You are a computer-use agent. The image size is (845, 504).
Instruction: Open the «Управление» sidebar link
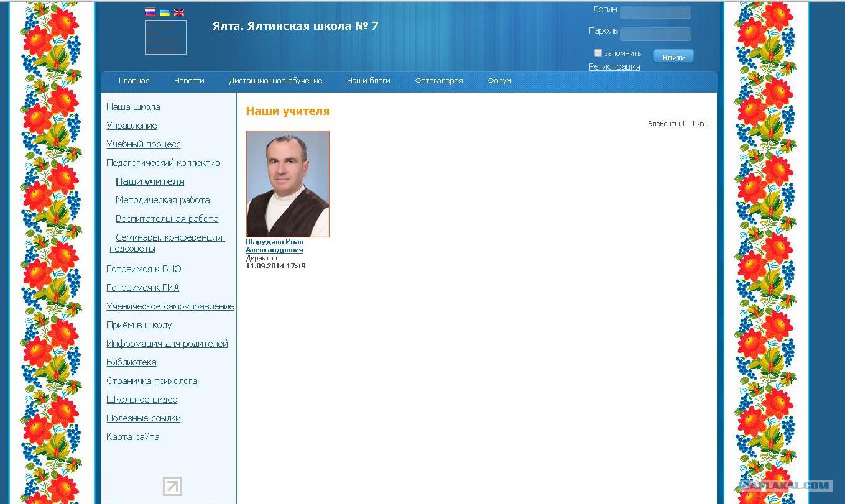tap(132, 126)
